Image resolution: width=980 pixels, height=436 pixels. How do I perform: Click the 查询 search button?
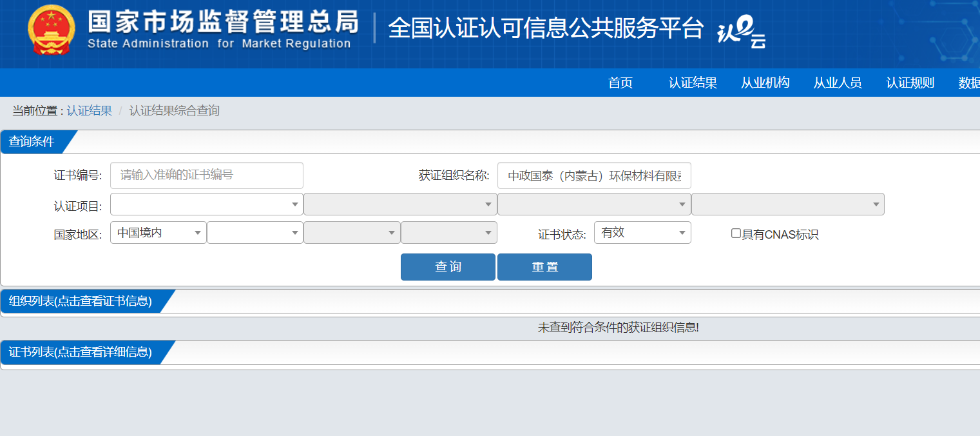pyautogui.click(x=448, y=267)
